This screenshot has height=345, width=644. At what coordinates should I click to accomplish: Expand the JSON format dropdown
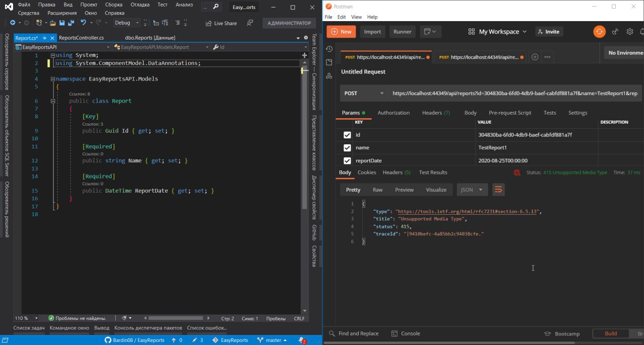pyautogui.click(x=472, y=190)
